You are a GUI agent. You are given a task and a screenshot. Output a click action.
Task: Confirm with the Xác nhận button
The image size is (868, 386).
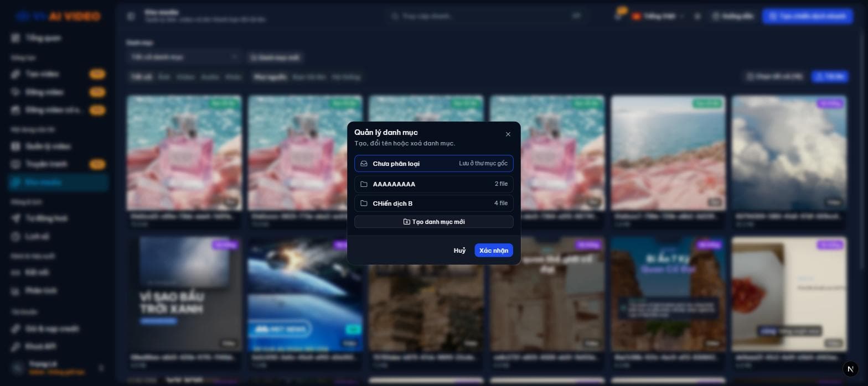pyautogui.click(x=494, y=251)
